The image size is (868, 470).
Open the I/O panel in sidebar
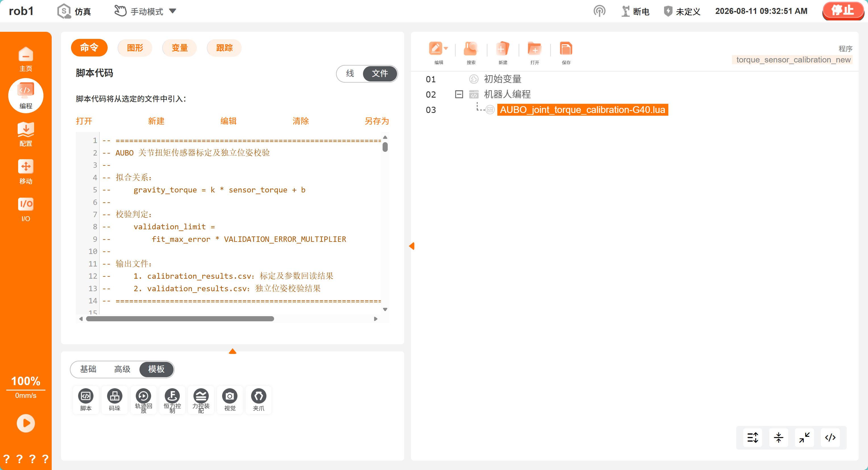pos(26,209)
